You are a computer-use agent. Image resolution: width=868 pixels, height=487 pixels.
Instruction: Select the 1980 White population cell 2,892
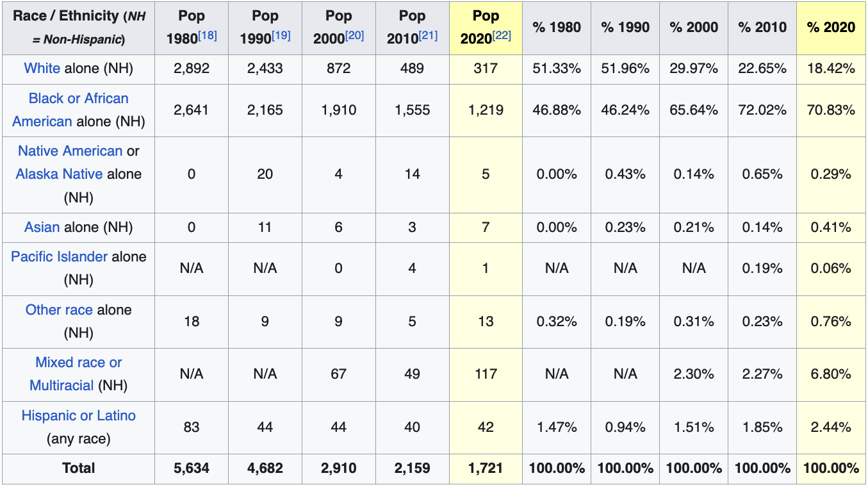point(192,69)
